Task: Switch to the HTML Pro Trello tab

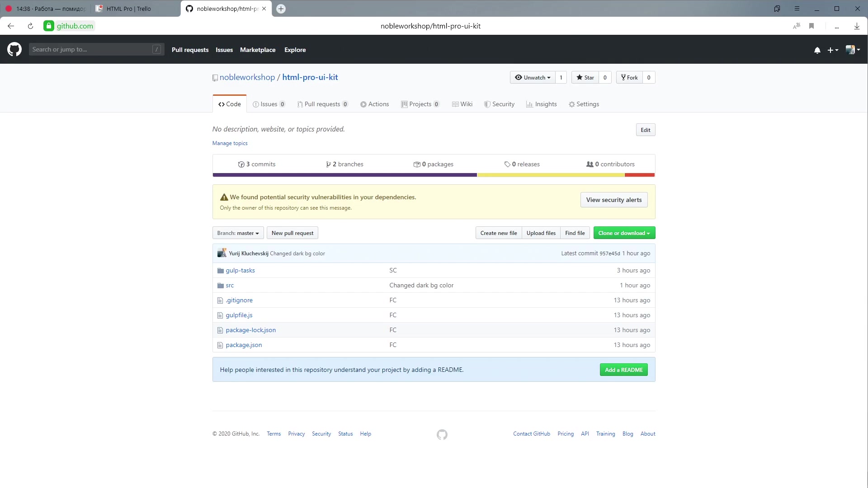Action: point(135,9)
